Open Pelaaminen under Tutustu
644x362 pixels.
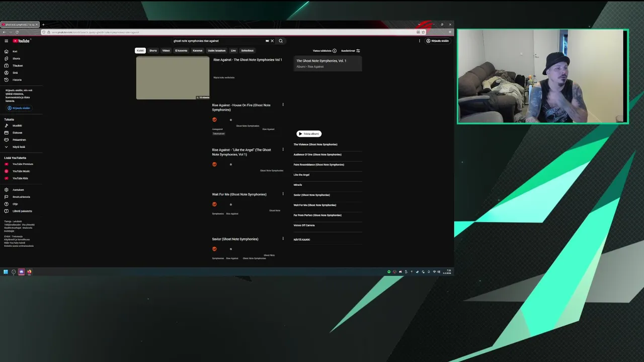coord(19,140)
